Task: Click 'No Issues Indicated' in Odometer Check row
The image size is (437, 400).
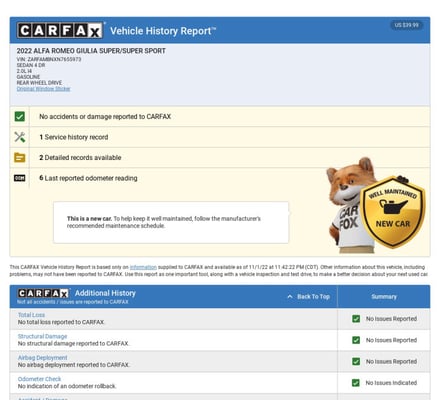Action: point(391,383)
